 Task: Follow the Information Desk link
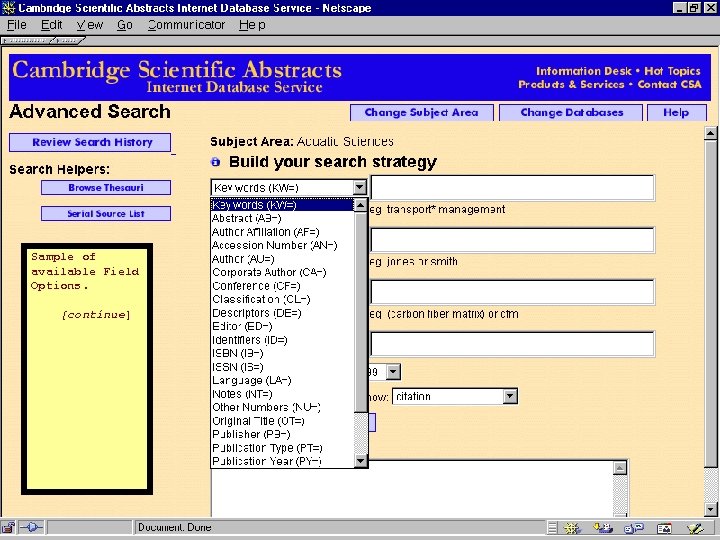pyautogui.click(x=584, y=71)
